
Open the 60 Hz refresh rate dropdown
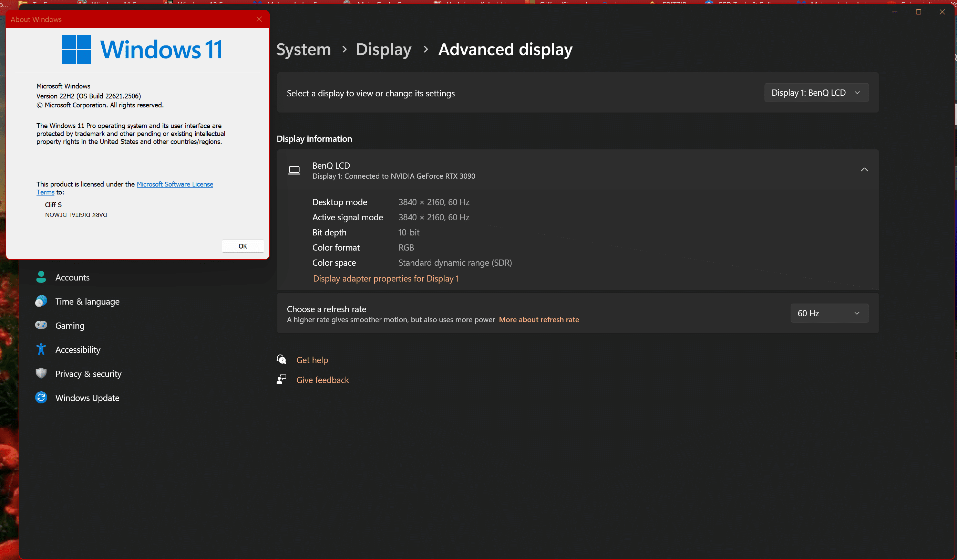pyautogui.click(x=830, y=313)
